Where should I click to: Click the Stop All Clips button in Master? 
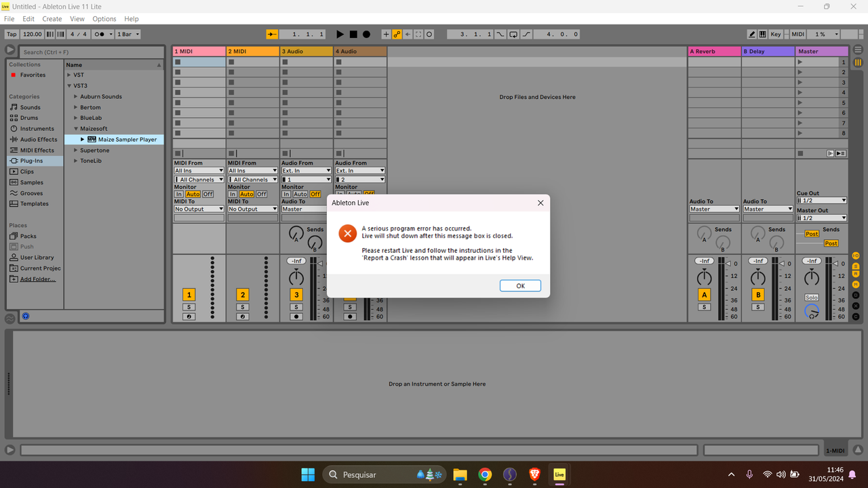point(800,153)
